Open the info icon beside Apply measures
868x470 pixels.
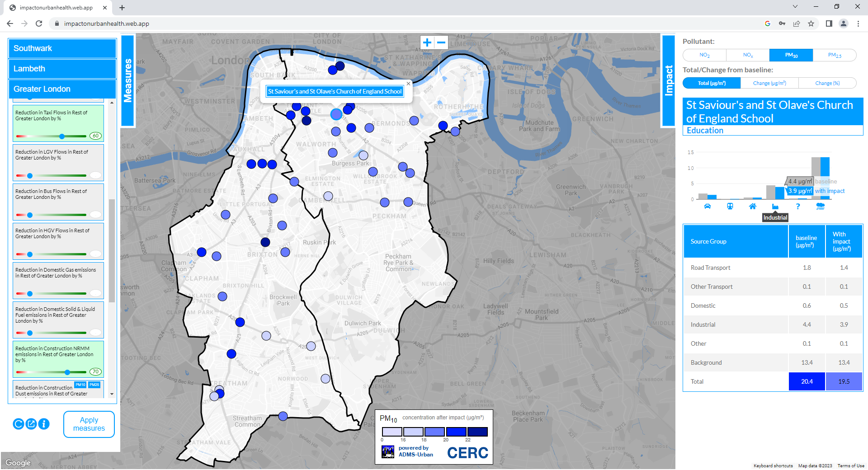tap(44, 424)
